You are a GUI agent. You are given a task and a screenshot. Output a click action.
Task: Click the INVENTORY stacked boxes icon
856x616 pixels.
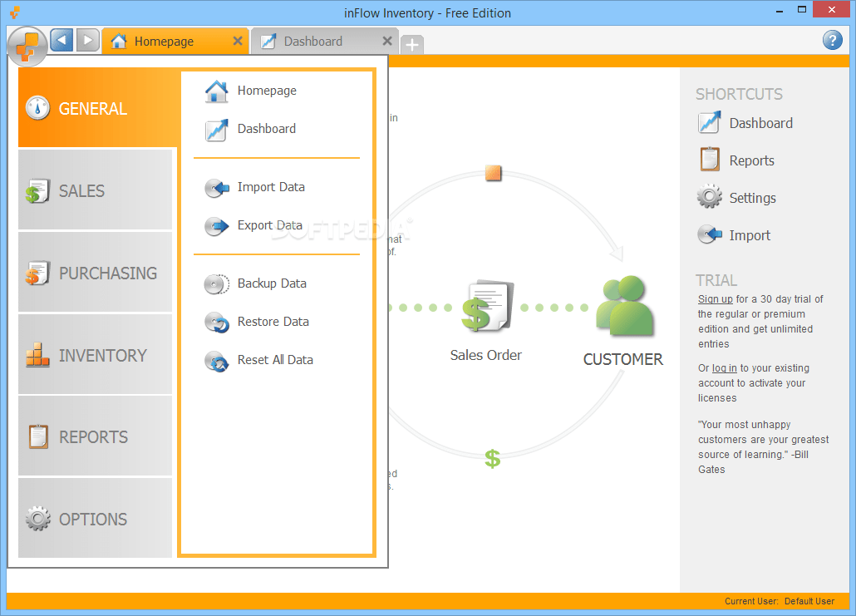click(37, 355)
